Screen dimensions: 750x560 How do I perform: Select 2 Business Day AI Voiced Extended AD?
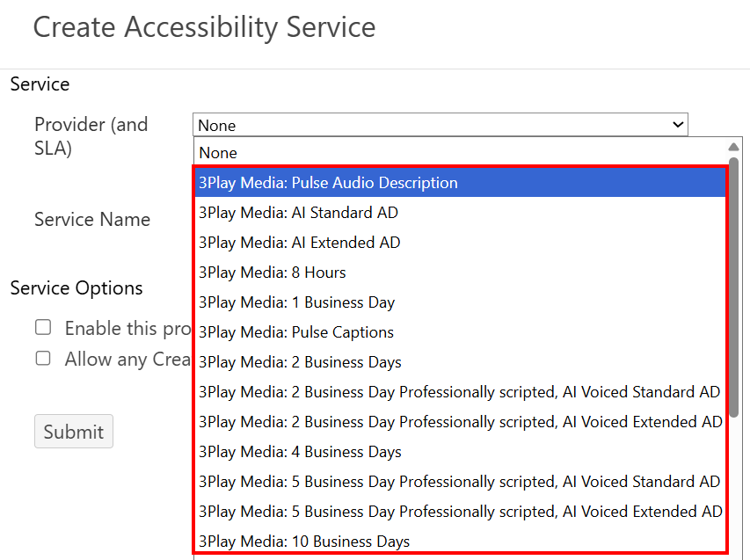460,421
